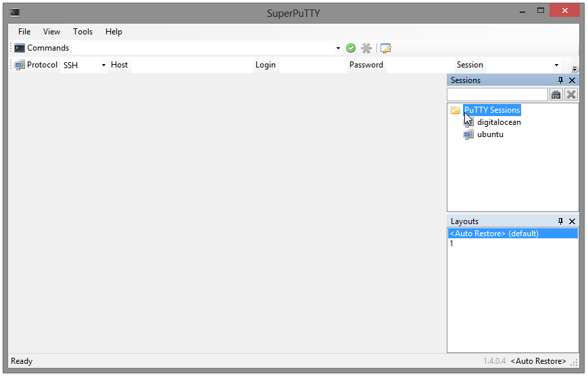Click in the Login input field
Image resolution: width=588 pixels, height=376 pixels.
pos(313,65)
